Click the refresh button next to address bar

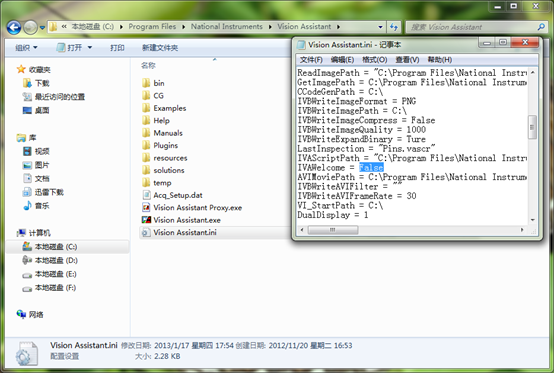click(x=394, y=27)
